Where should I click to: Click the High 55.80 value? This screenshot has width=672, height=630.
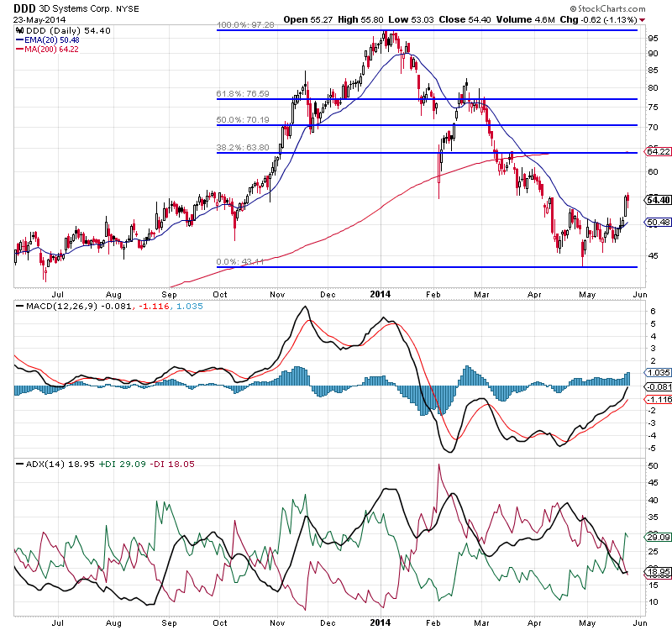pyautogui.click(x=360, y=19)
